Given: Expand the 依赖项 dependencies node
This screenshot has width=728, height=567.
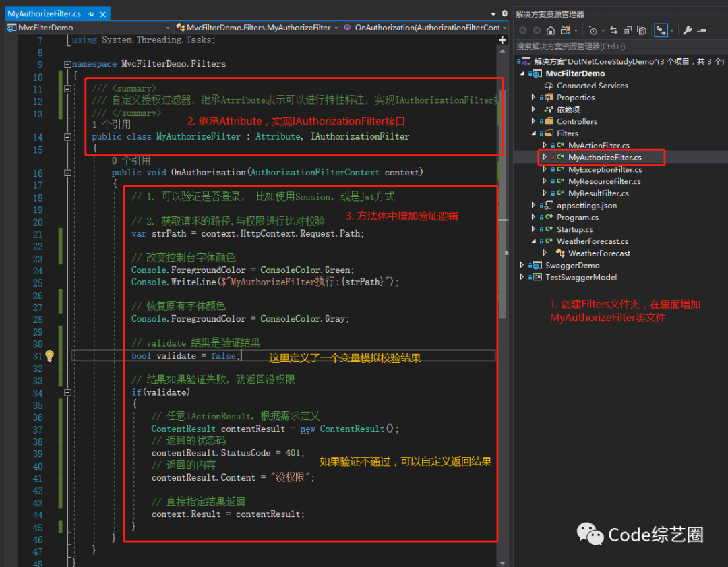Looking at the screenshot, I should pyautogui.click(x=533, y=110).
